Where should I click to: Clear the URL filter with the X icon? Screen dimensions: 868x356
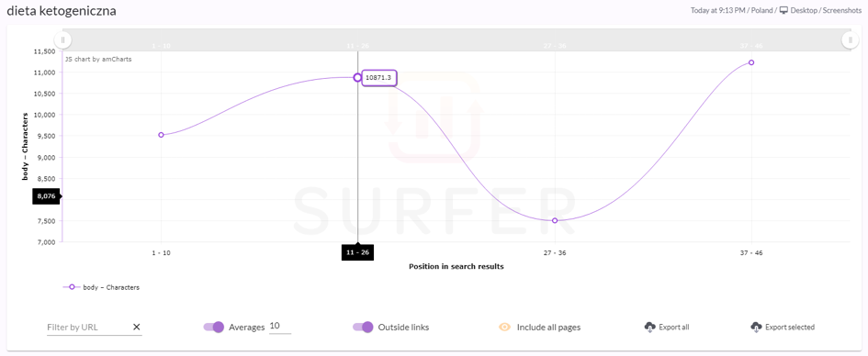[x=136, y=328]
